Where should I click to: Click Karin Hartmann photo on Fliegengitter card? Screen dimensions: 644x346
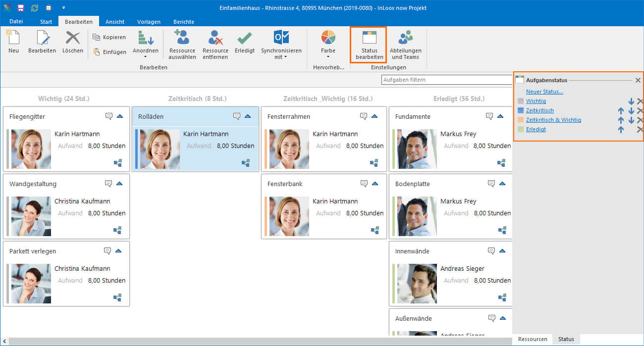(x=31, y=149)
